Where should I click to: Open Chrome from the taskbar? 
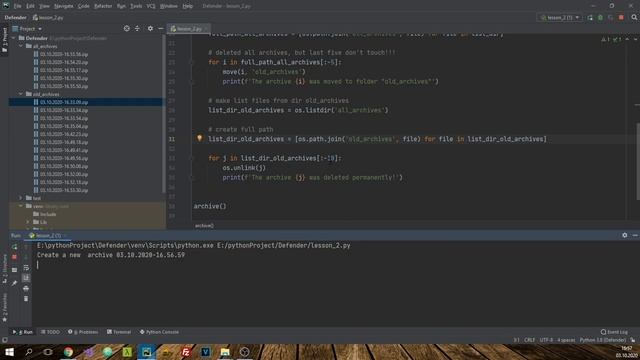tap(68, 352)
